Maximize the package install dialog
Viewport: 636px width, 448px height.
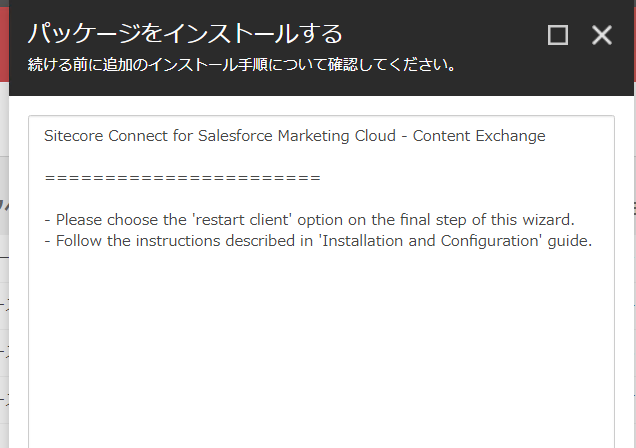pyautogui.click(x=558, y=35)
